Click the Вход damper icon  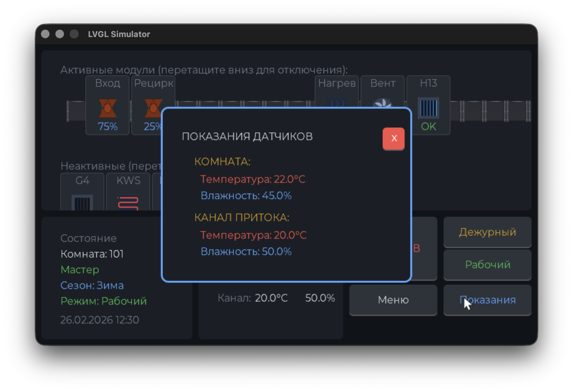107,108
